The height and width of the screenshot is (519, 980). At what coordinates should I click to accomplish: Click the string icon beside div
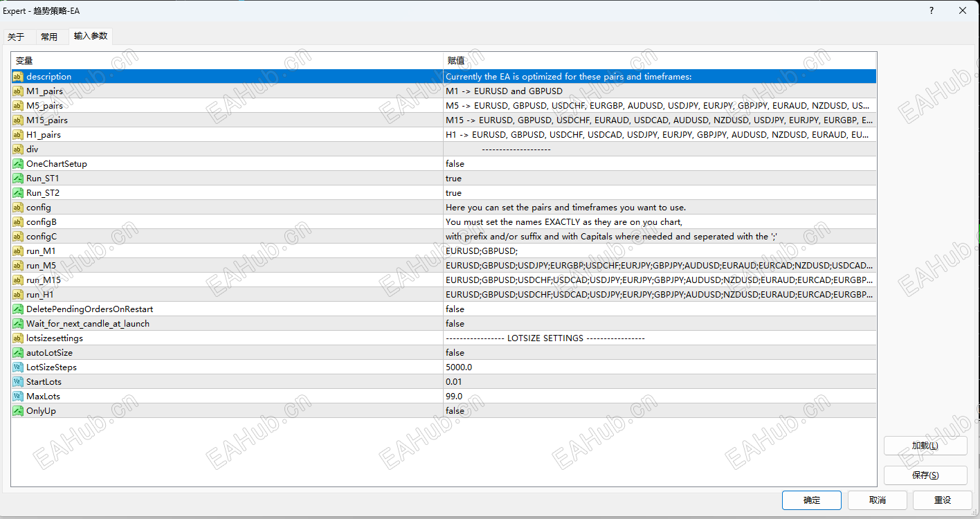click(18, 149)
